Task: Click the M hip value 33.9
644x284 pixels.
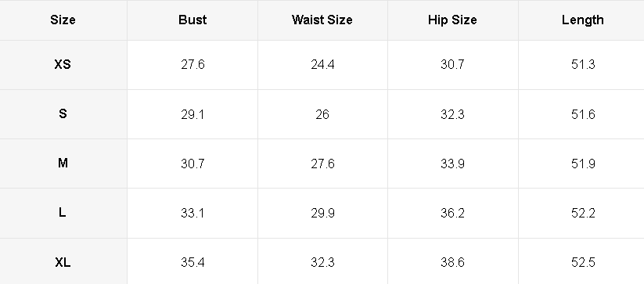Action: pyautogui.click(x=452, y=164)
